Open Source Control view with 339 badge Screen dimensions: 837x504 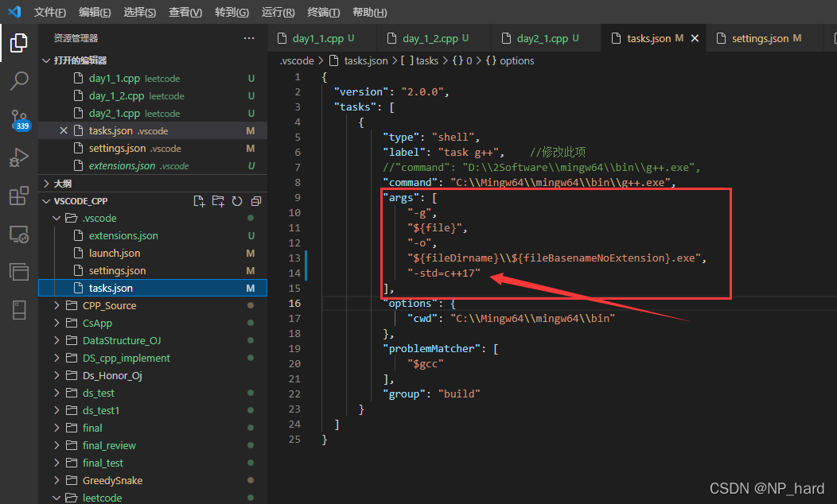click(x=20, y=119)
